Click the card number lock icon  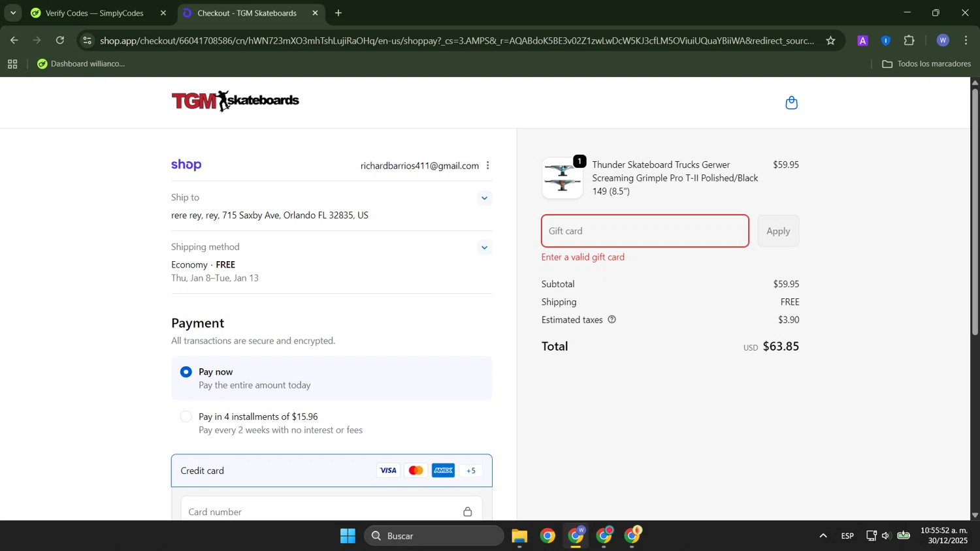(467, 512)
